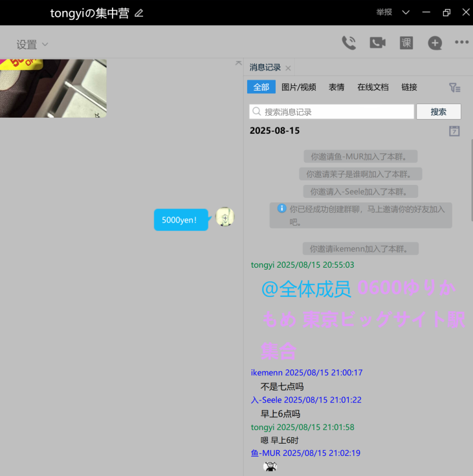Expand the 设置 dropdown
This screenshot has width=473, height=476.
[32, 45]
